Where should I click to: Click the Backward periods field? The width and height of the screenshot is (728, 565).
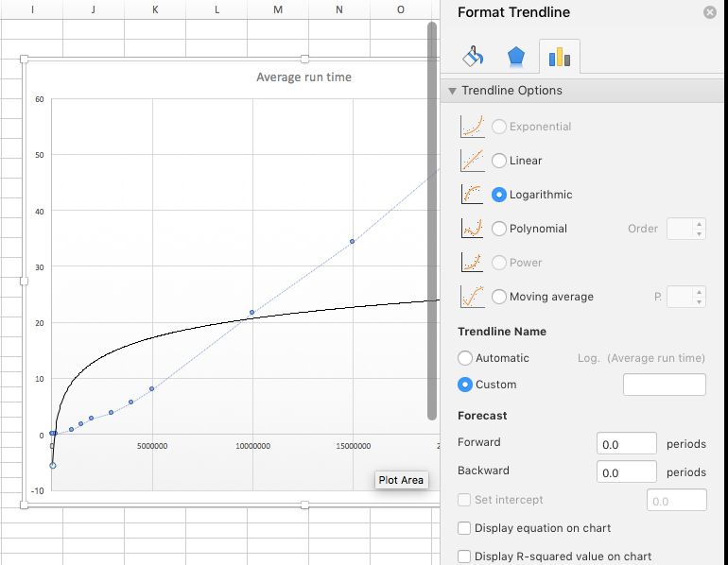(627, 471)
